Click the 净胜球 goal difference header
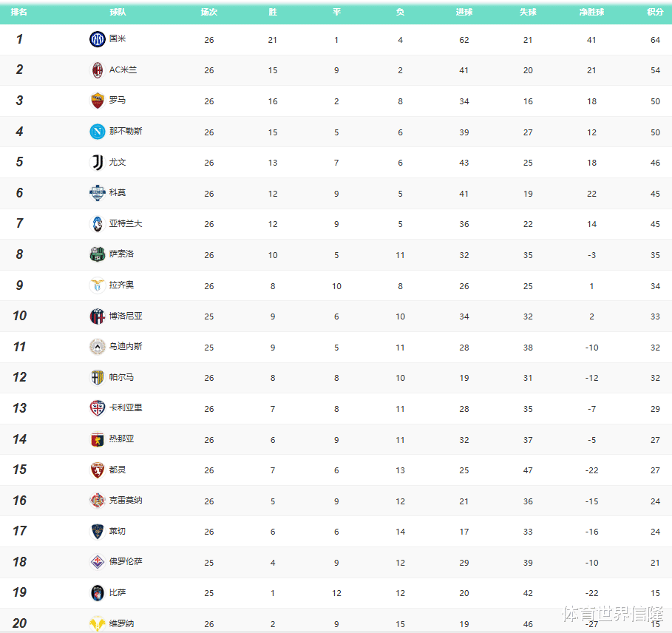The height and width of the screenshot is (633, 672). (591, 13)
